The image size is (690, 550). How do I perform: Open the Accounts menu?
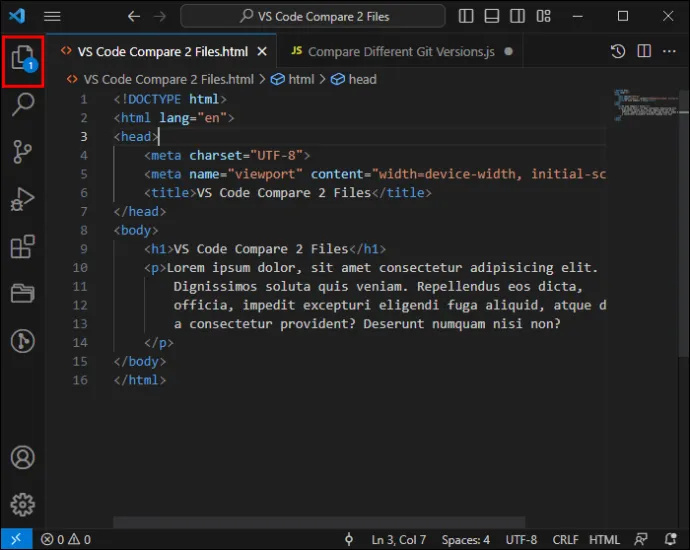point(23,458)
